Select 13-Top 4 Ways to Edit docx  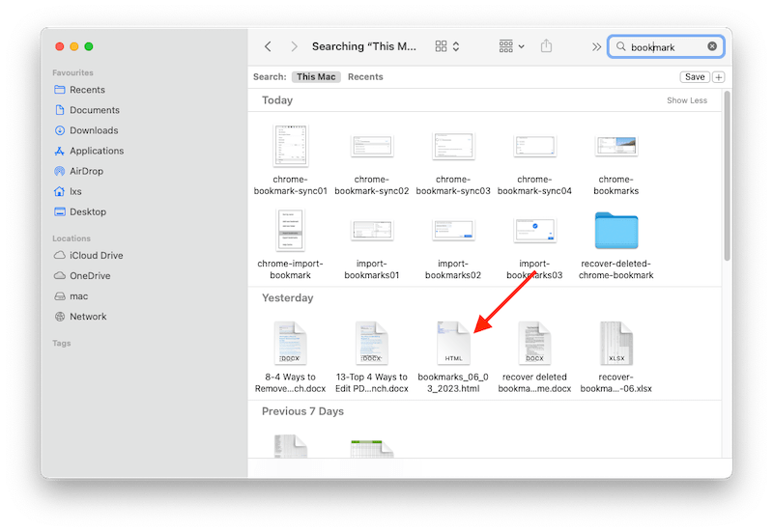372,357
